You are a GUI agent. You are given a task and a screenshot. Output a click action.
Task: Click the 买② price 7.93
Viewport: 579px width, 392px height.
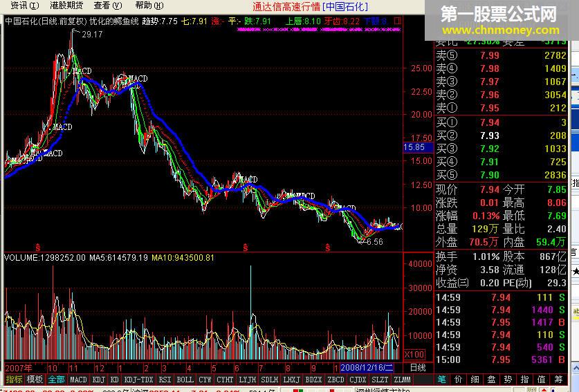[490, 136]
